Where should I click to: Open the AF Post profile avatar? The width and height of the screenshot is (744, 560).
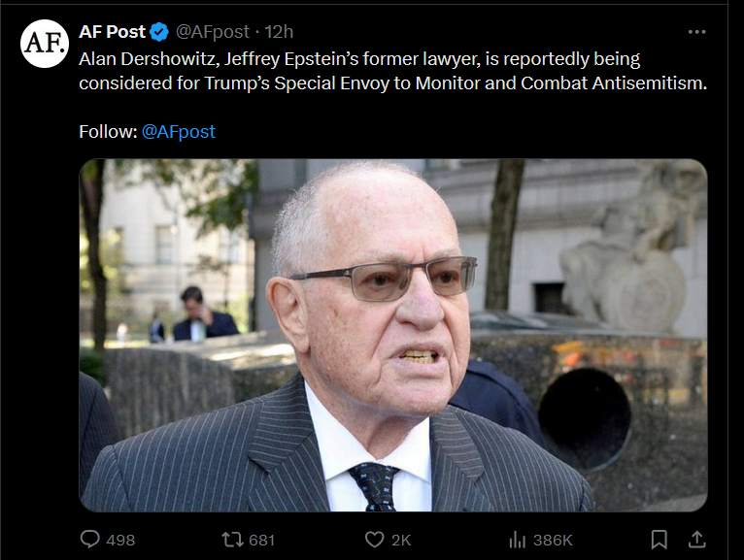44,44
